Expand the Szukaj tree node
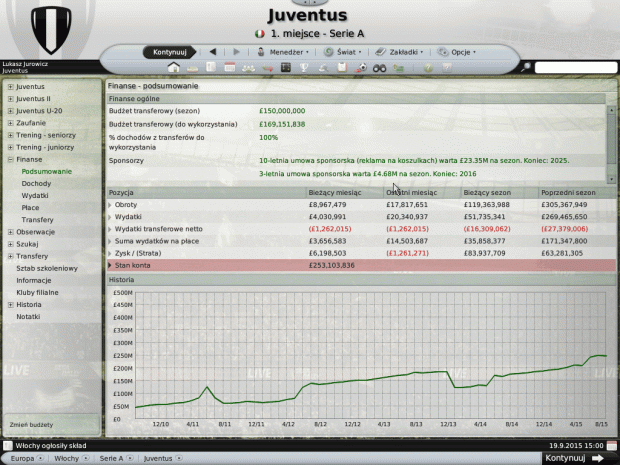The image size is (620, 465). tap(11, 244)
